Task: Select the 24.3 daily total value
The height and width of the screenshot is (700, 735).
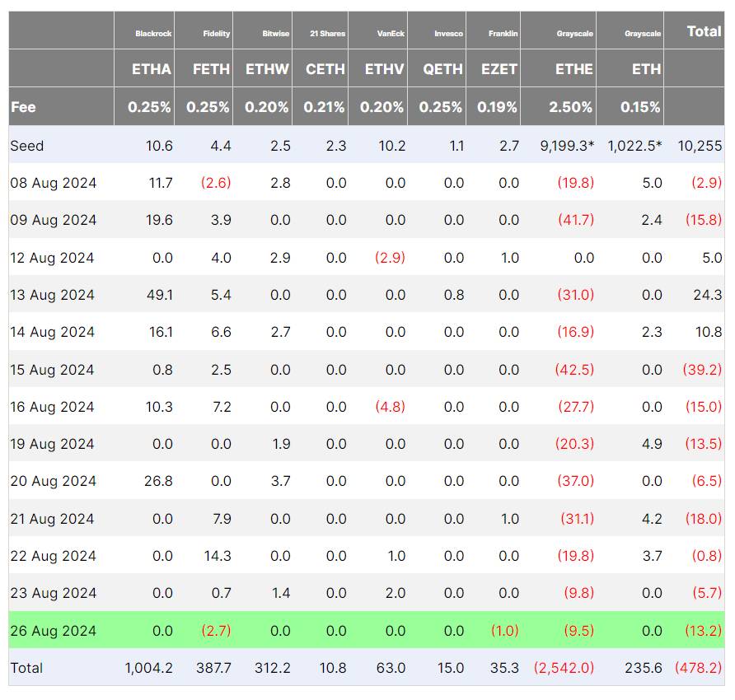Action: [708, 295]
